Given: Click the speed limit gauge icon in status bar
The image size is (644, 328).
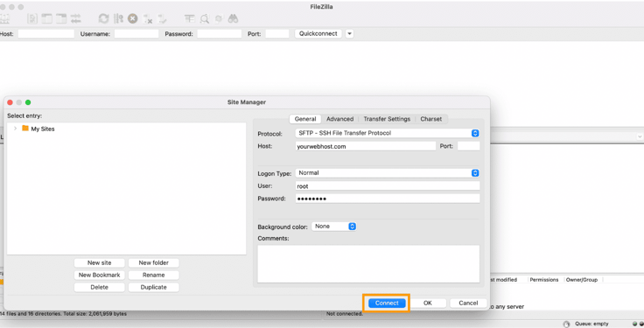Looking at the screenshot, I should tap(566, 324).
